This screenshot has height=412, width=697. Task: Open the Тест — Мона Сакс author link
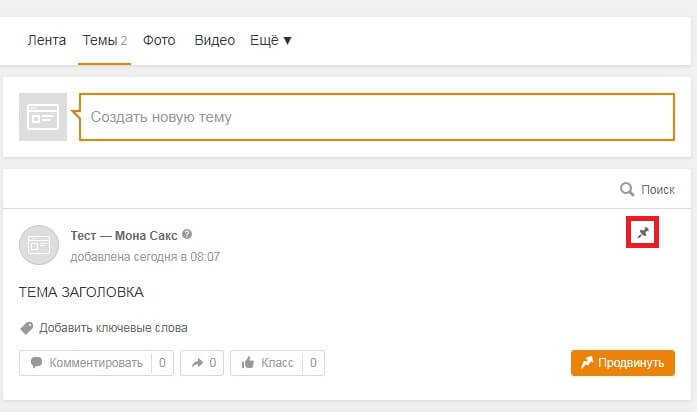[124, 236]
